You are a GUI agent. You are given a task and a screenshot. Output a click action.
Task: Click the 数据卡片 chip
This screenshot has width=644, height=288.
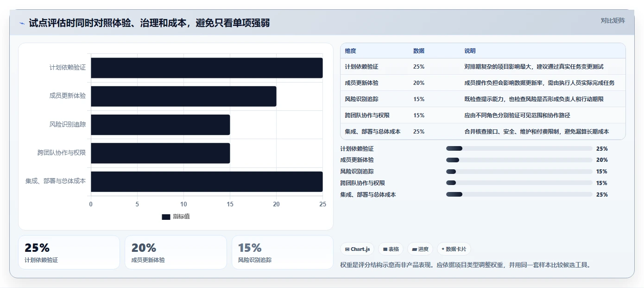[454, 249]
